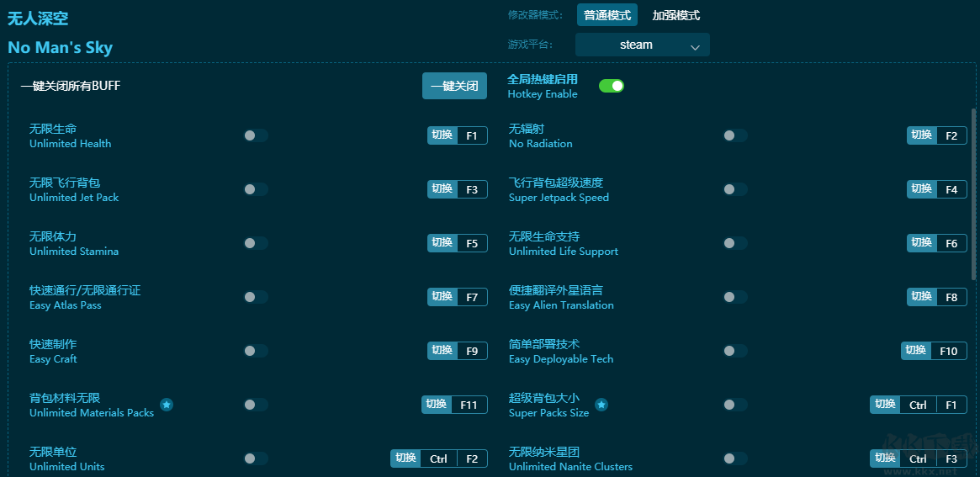Switch to 加强模式 mode tab
This screenshot has width=980, height=477.
pos(675,15)
